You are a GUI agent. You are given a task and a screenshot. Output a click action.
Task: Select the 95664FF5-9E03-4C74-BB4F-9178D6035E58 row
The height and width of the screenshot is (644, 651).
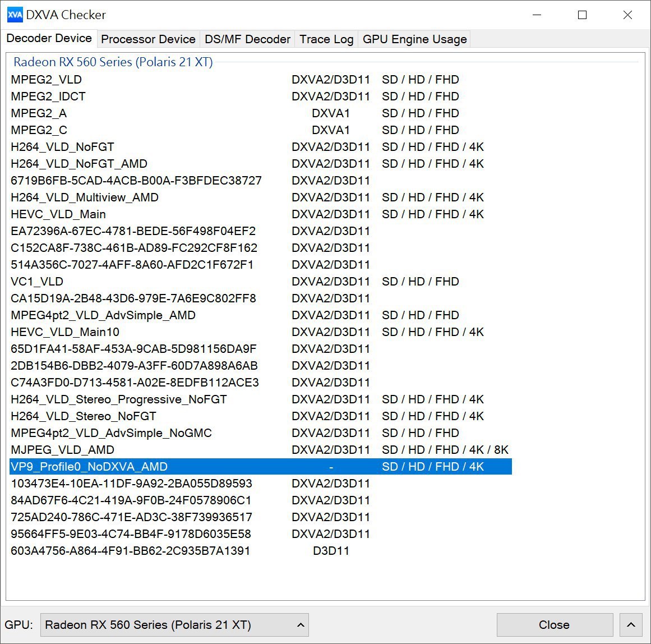pyautogui.click(x=261, y=534)
